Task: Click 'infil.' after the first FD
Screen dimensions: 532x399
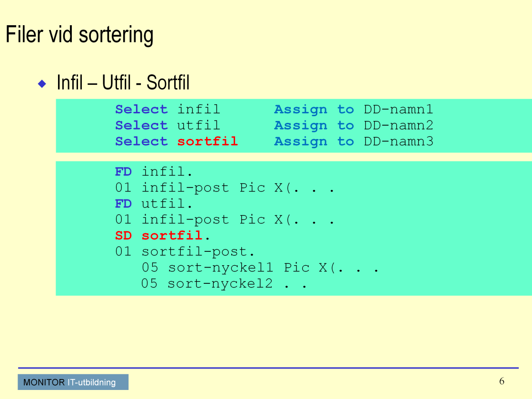Action: (167, 172)
